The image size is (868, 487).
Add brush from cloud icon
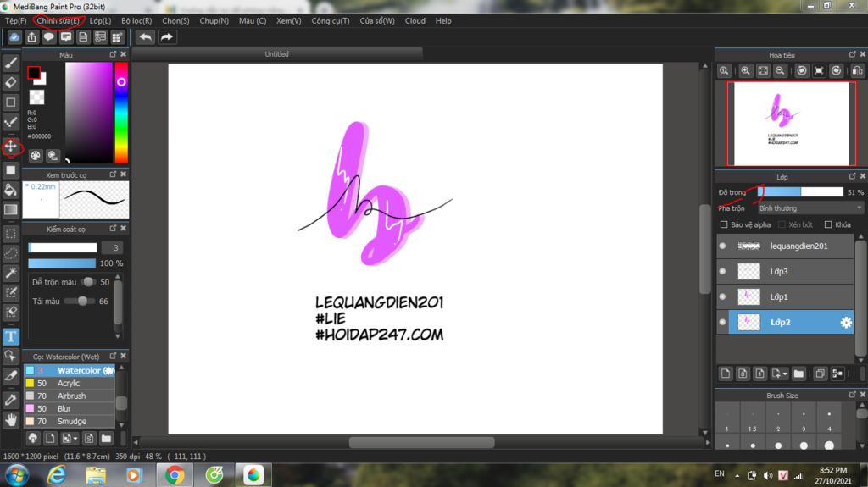point(33,439)
